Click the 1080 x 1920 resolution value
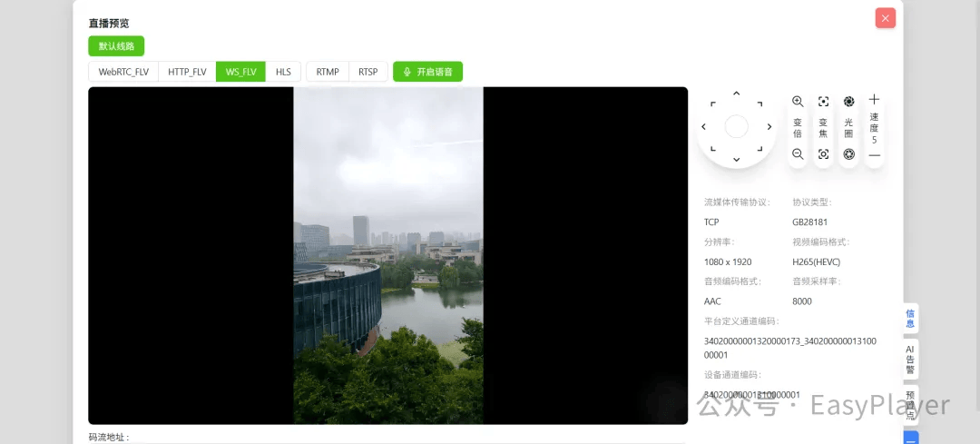Viewport: 980px width, 444px height. tap(728, 262)
